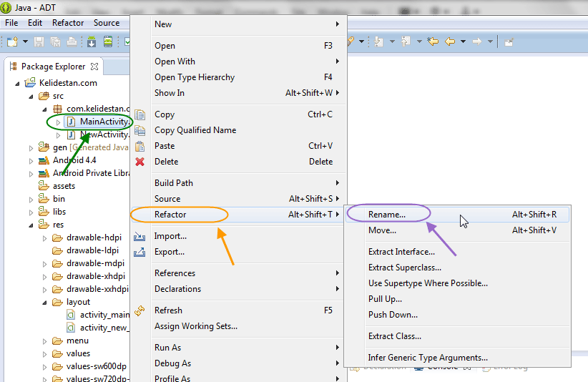Open the Refactor menu in menu bar
Screen dimensions: 588x382
coord(68,23)
